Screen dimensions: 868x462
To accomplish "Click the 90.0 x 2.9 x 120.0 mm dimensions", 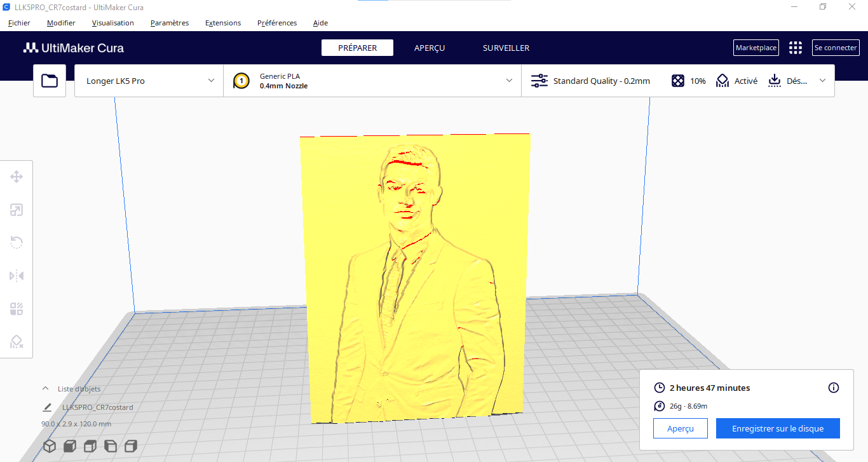I will coord(76,424).
